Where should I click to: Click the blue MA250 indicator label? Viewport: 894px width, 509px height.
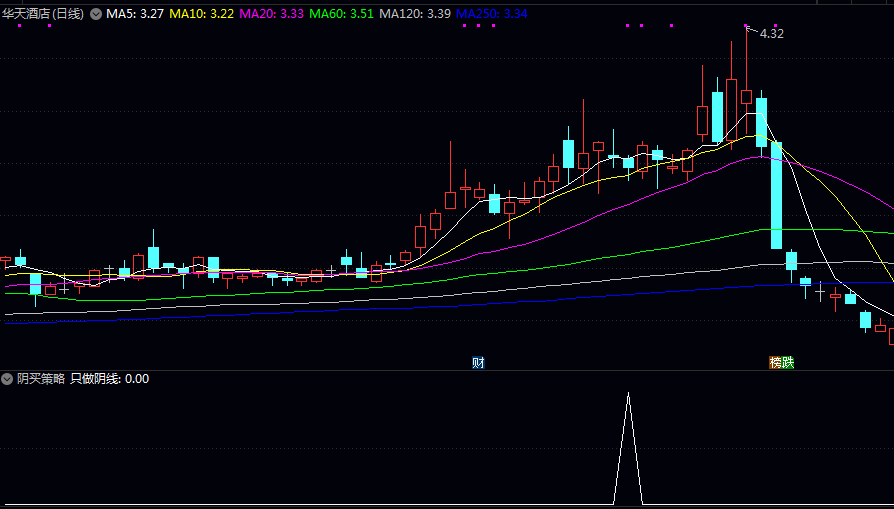point(491,14)
